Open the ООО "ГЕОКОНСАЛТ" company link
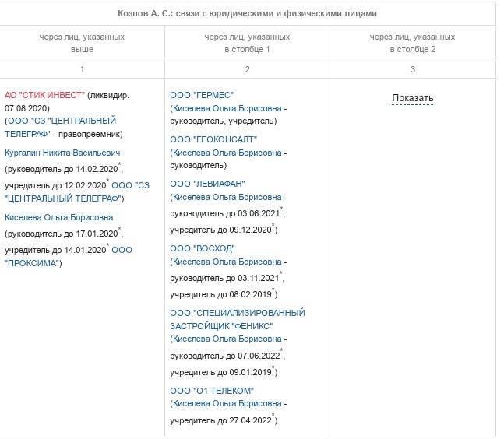This screenshot has width=504, height=439. 213,139
